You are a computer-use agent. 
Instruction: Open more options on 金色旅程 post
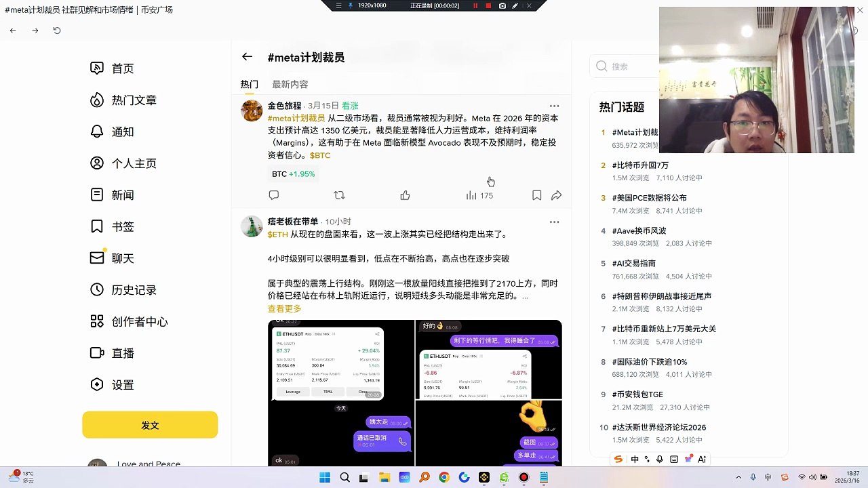click(554, 106)
